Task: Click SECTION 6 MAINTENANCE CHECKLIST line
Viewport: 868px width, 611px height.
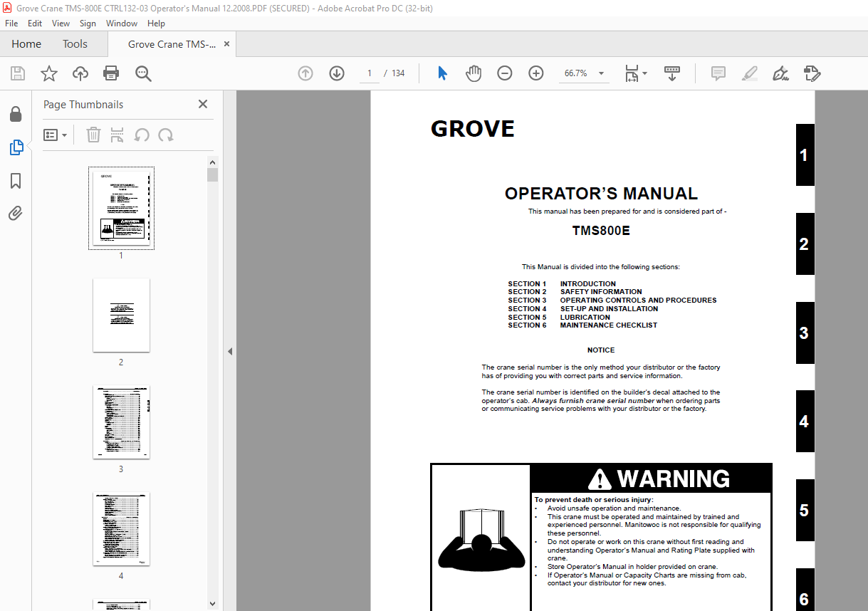Action: click(582, 325)
